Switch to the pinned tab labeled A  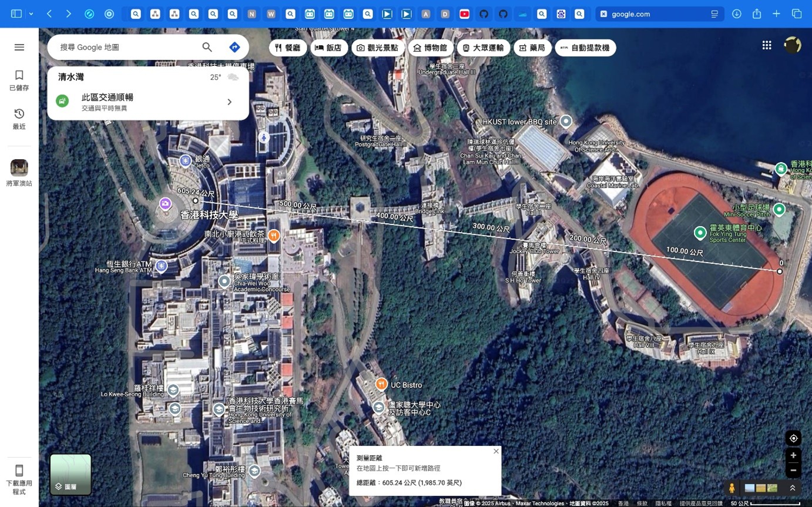tap(426, 14)
